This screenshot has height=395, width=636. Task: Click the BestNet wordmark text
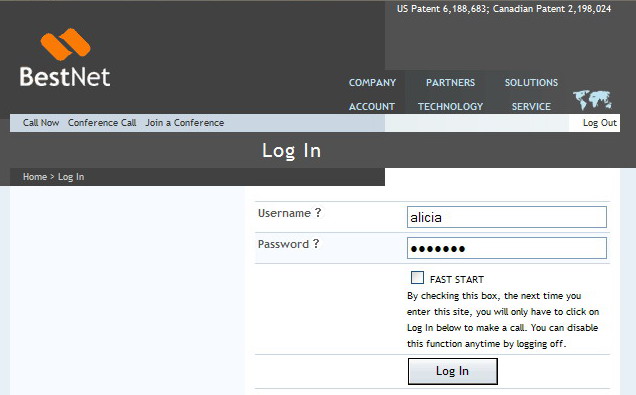pyautogui.click(x=65, y=76)
